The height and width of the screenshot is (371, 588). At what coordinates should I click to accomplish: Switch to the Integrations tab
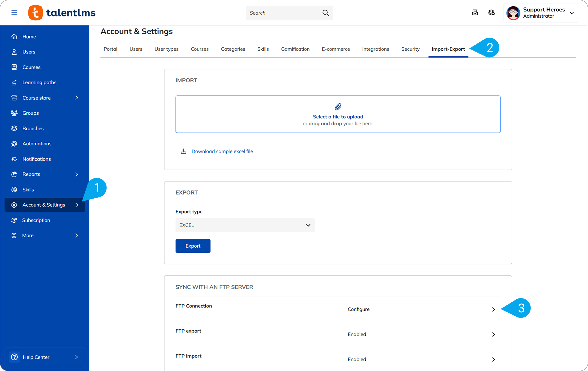coord(375,49)
